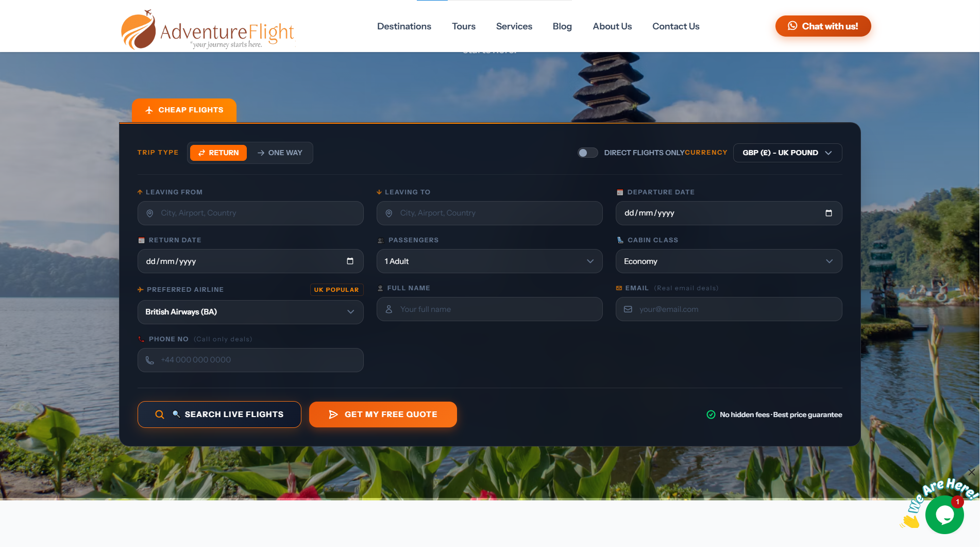Click the AdventureFlight logo
Image resolution: width=980 pixels, height=547 pixels.
(208, 30)
